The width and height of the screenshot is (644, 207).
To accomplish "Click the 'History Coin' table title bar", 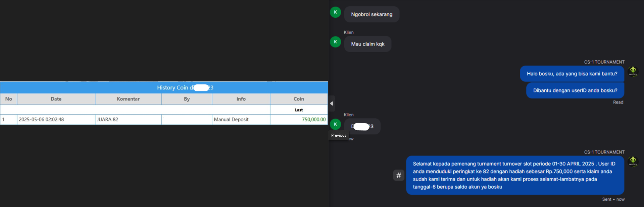I will coord(164,87).
